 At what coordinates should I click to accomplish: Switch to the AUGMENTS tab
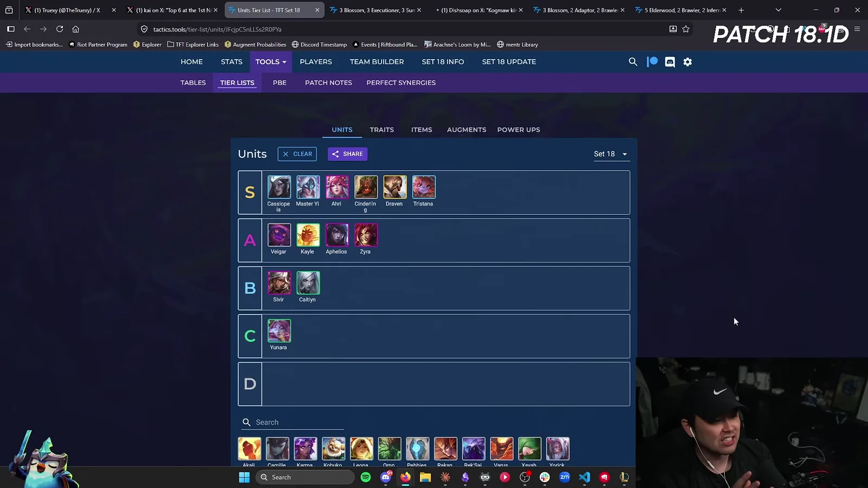[x=467, y=130]
